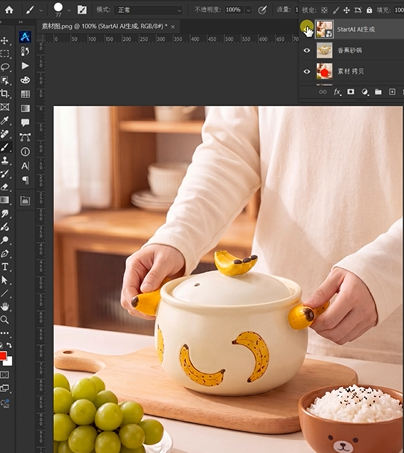Close the 素材图.png document tab
Viewport: 404px width, 453px height.
173,27
